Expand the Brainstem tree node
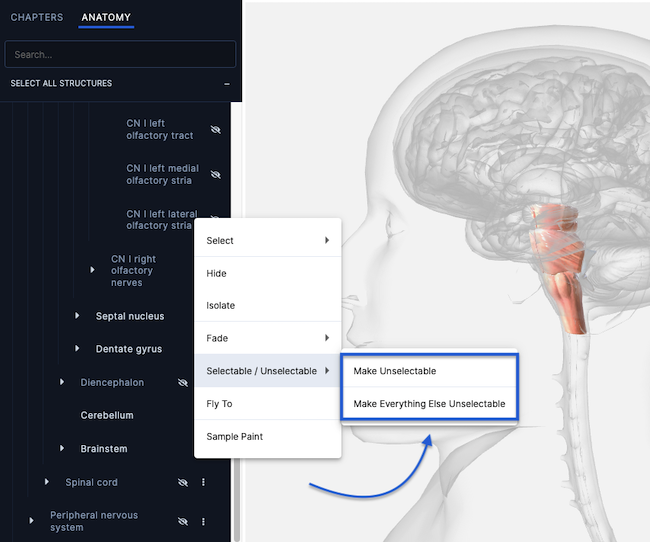The image size is (650, 542). tap(62, 449)
